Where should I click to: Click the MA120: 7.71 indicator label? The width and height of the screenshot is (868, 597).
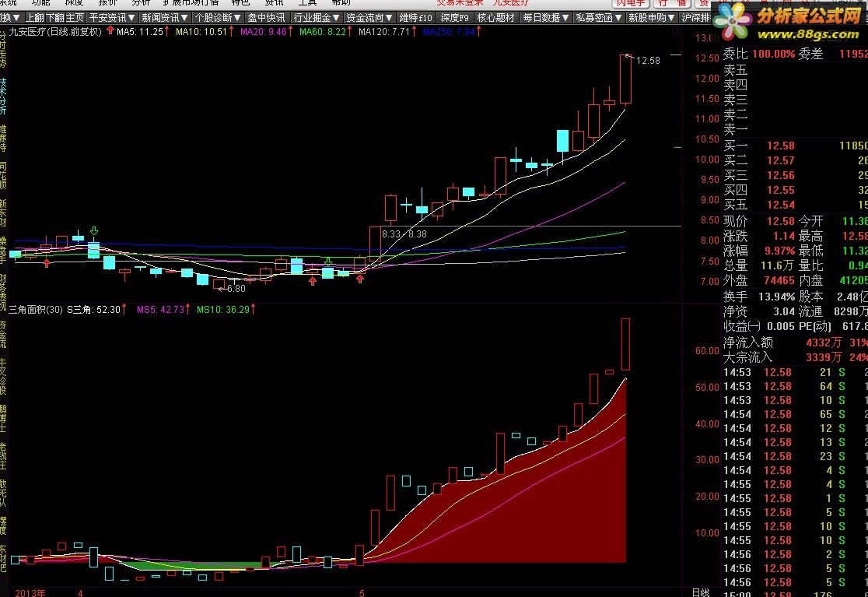[x=384, y=32]
